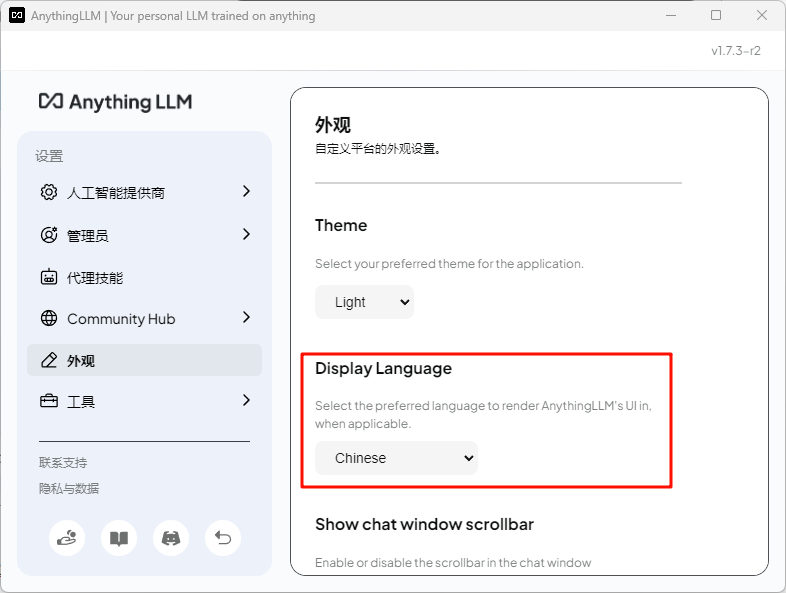This screenshot has height=593, width=786.
Task: Click the Theme section heading
Action: [341, 226]
